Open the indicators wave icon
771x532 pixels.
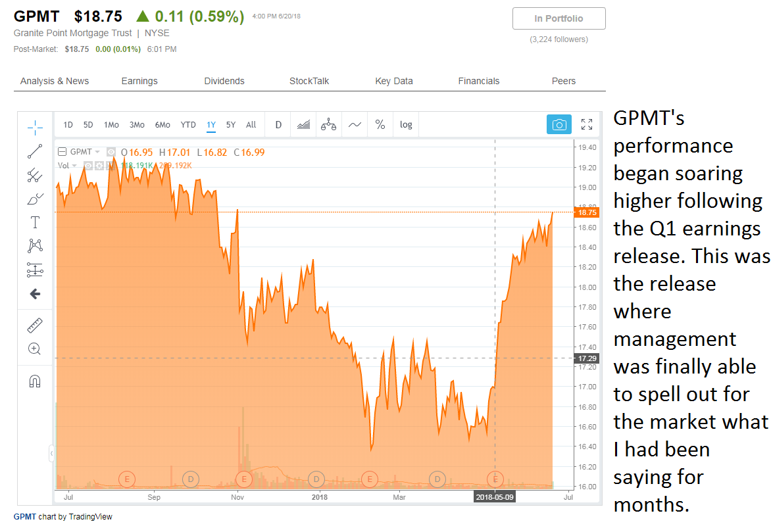tap(355, 125)
